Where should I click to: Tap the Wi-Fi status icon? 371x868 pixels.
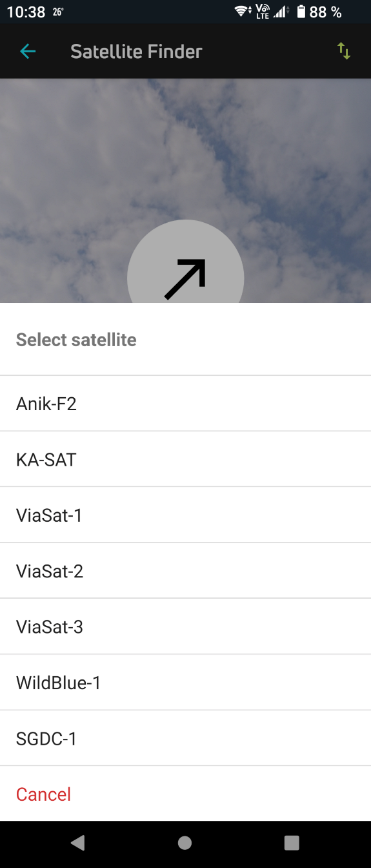(x=243, y=12)
